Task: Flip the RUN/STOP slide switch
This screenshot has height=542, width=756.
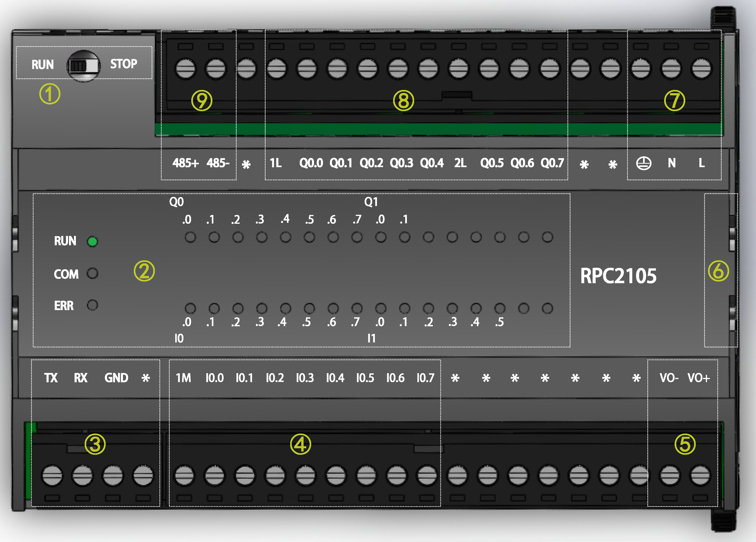Action: [x=83, y=66]
